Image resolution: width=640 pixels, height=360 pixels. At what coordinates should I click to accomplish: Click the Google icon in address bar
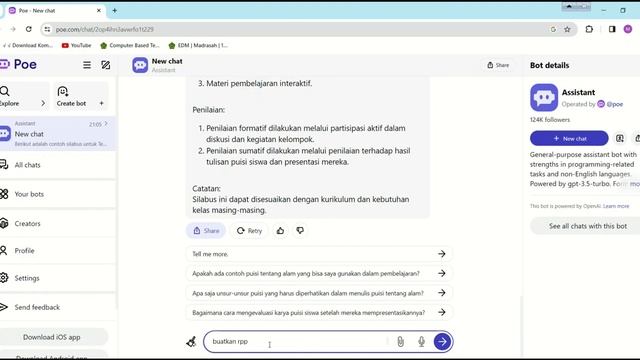pos(553,29)
